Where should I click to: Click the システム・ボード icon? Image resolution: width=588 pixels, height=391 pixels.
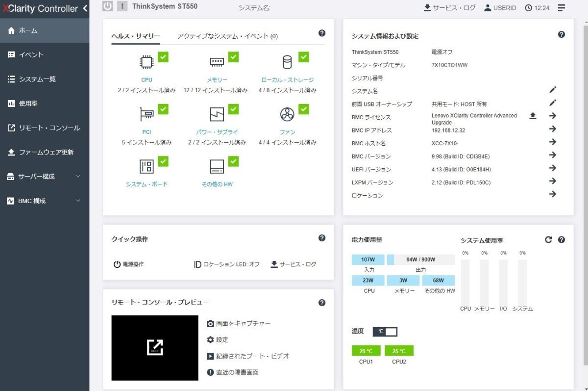pyautogui.click(x=147, y=166)
